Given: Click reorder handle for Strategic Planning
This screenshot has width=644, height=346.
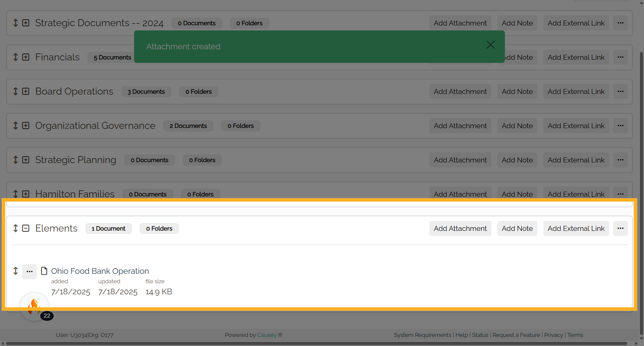Looking at the screenshot, I should (15, 160).
